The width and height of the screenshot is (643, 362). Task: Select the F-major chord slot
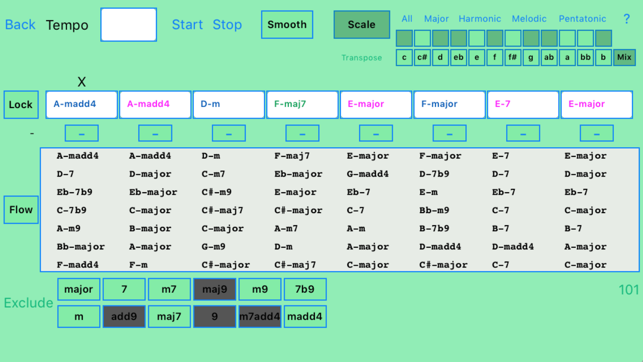(449, 105)
